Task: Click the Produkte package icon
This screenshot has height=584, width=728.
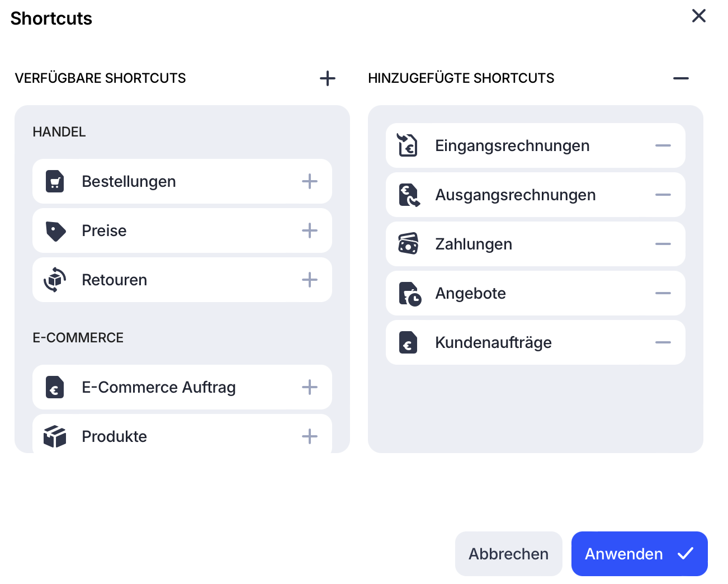Action: point(55,436)
